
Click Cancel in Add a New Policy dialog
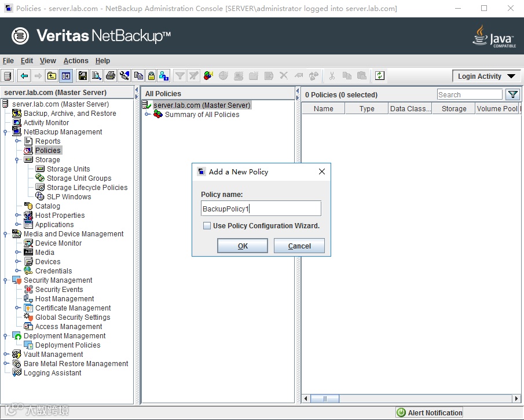[299, 246]
